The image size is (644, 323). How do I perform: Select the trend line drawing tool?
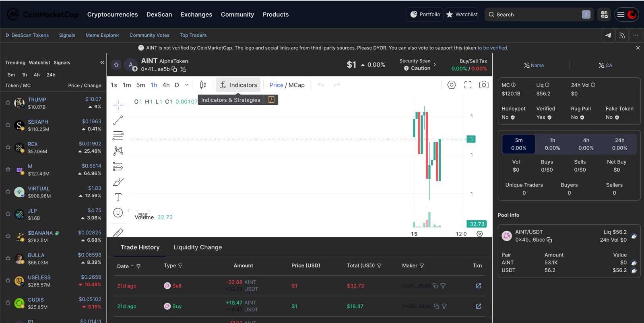118,120
